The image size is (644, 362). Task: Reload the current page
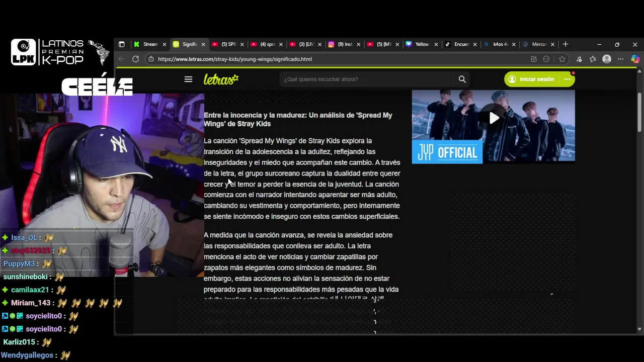[135, 59]
